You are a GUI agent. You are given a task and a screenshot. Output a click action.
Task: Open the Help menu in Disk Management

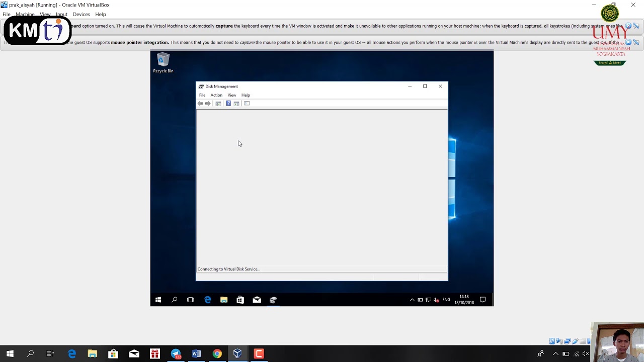point(246,95)
